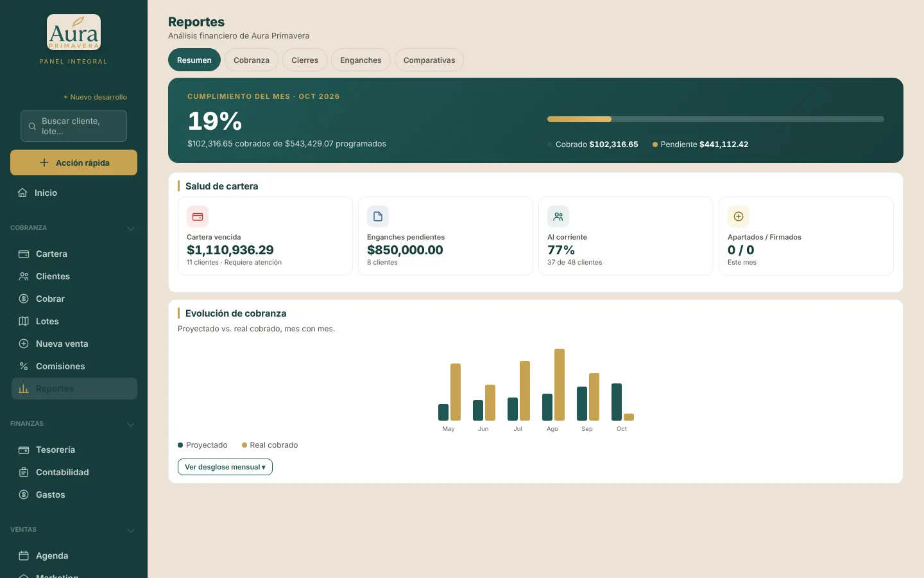Viewport: 924px width, 578px height.
Task: Click the Enganches pendientes document icon
Action: pyautogui.click(x=378, y=216)
